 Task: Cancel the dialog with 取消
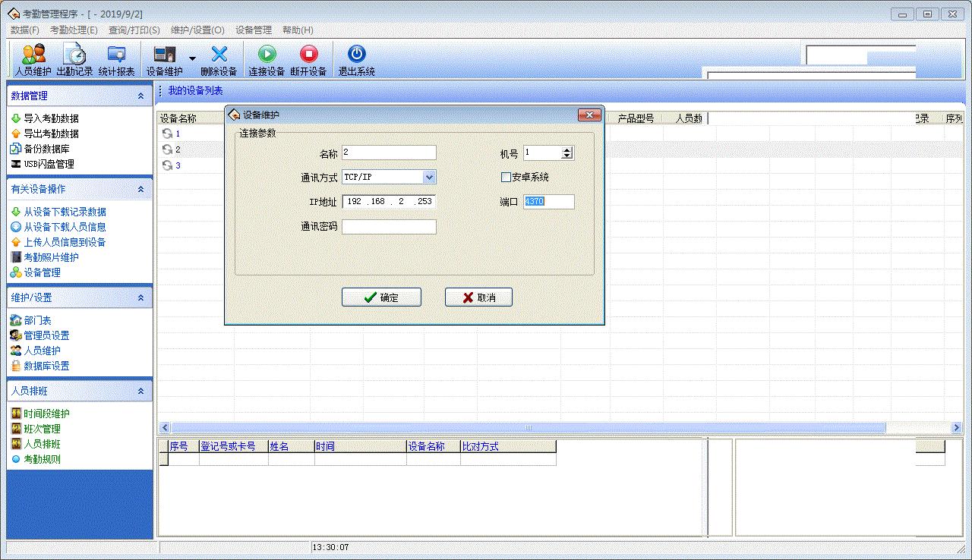pos(478,297)
